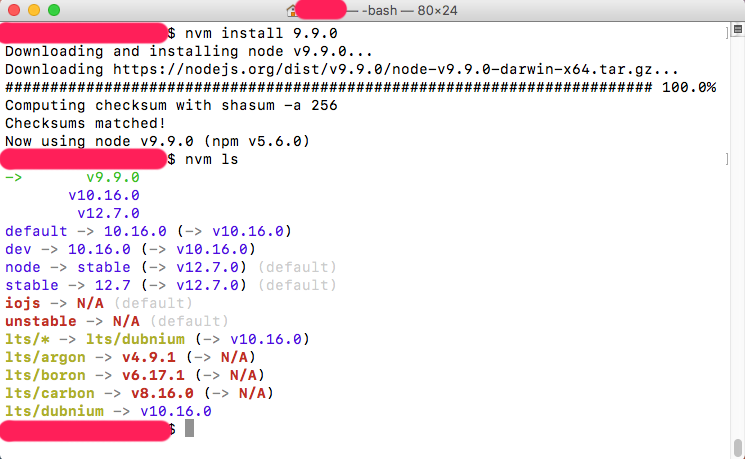The image size is (745, 459).
Task: Click the red "v8.16.0" version text
Action: point(162,393)
